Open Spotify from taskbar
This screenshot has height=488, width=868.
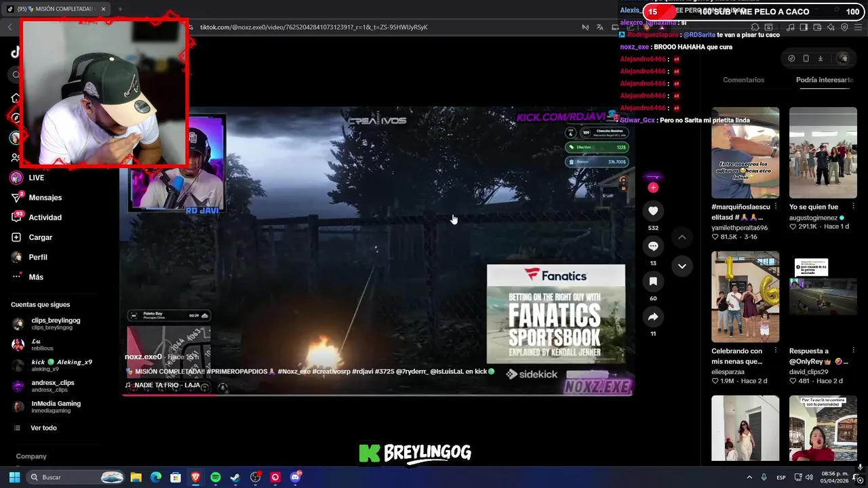click(x=216, y=477)
